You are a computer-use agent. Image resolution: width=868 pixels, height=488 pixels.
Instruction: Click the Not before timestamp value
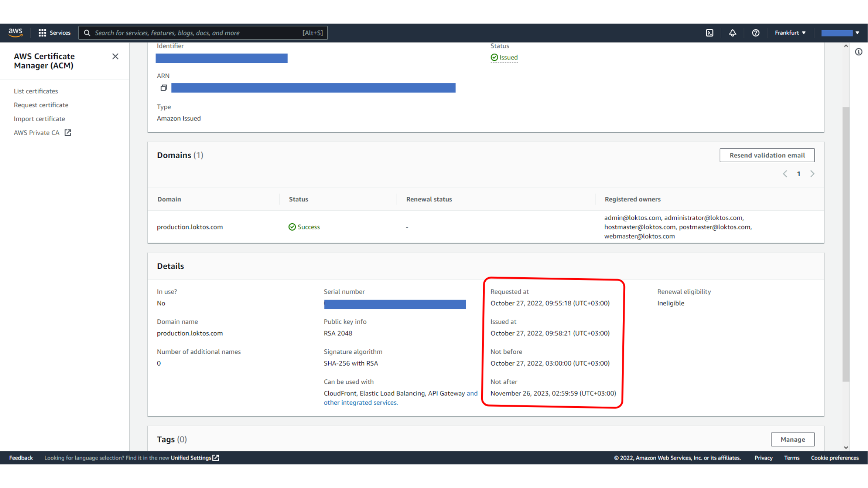tap(550, 364)
